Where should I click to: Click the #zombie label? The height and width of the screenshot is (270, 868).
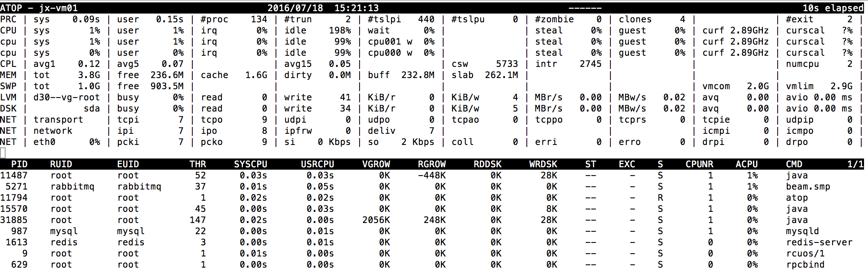coord(554,19)
